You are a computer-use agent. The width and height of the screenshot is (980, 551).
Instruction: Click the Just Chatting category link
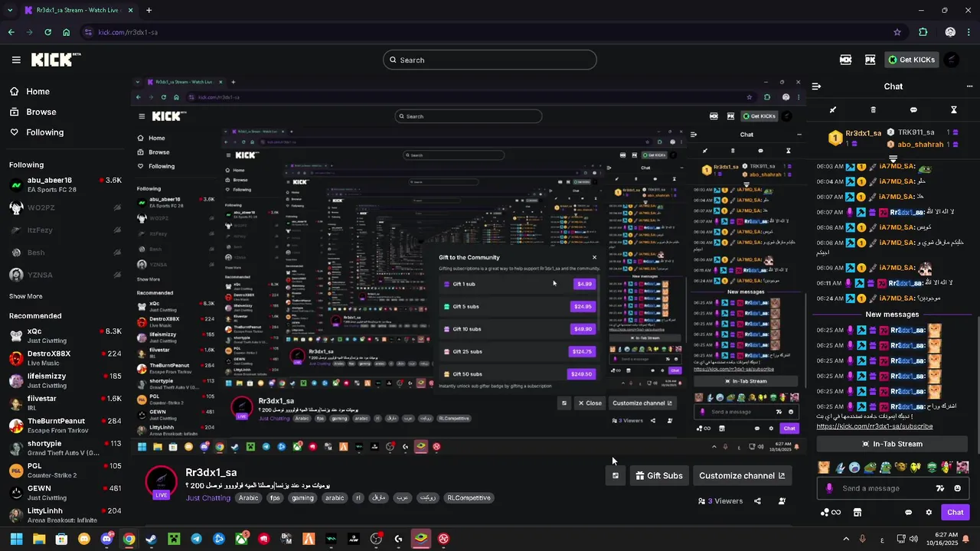tap(208, 498)
